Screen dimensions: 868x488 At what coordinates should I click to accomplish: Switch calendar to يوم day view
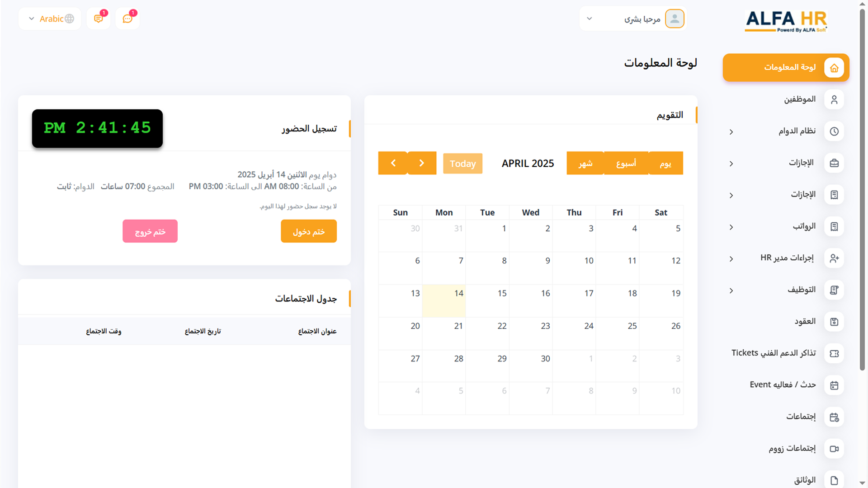[x=665, y=163]
